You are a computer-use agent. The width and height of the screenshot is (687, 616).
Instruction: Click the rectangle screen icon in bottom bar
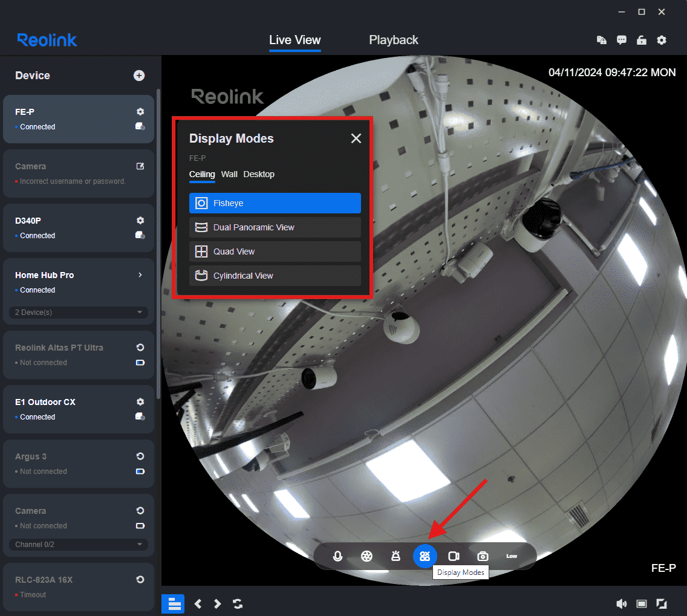click(642, 604)
